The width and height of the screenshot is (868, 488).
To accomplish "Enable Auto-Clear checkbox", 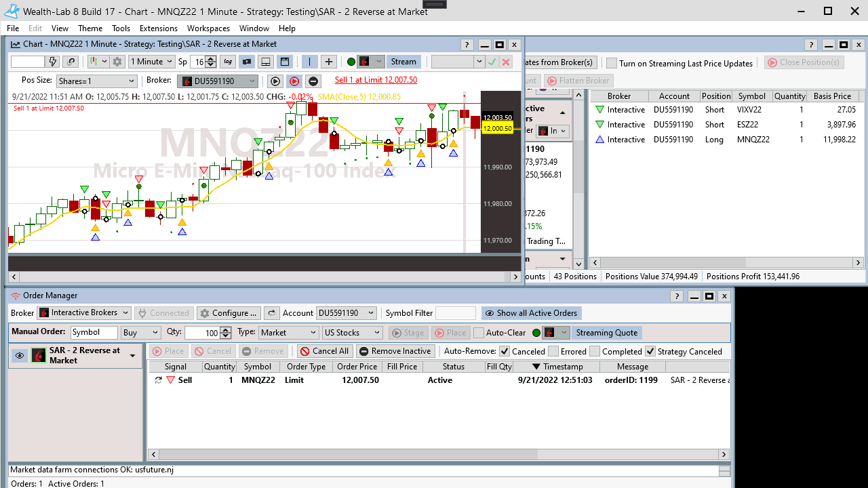I will pos(479,333).
